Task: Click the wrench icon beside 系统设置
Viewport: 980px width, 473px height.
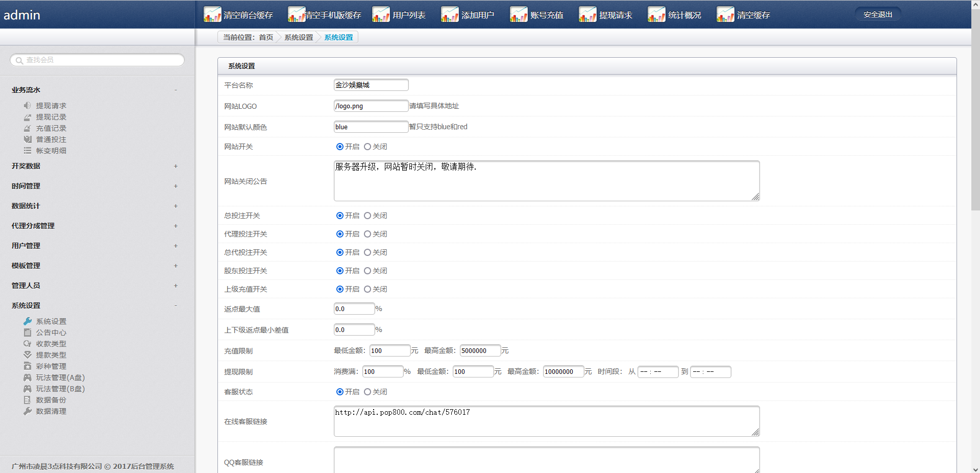Action: coord(28,321)
